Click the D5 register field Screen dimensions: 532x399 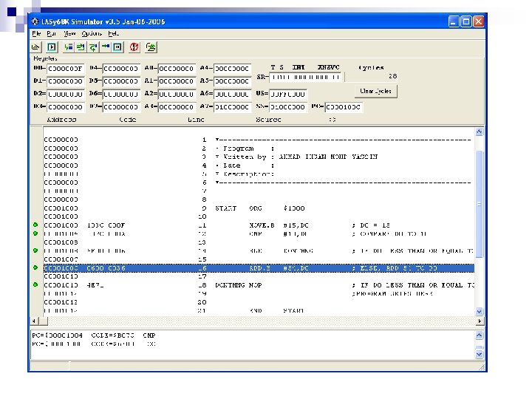click(121, 81)
